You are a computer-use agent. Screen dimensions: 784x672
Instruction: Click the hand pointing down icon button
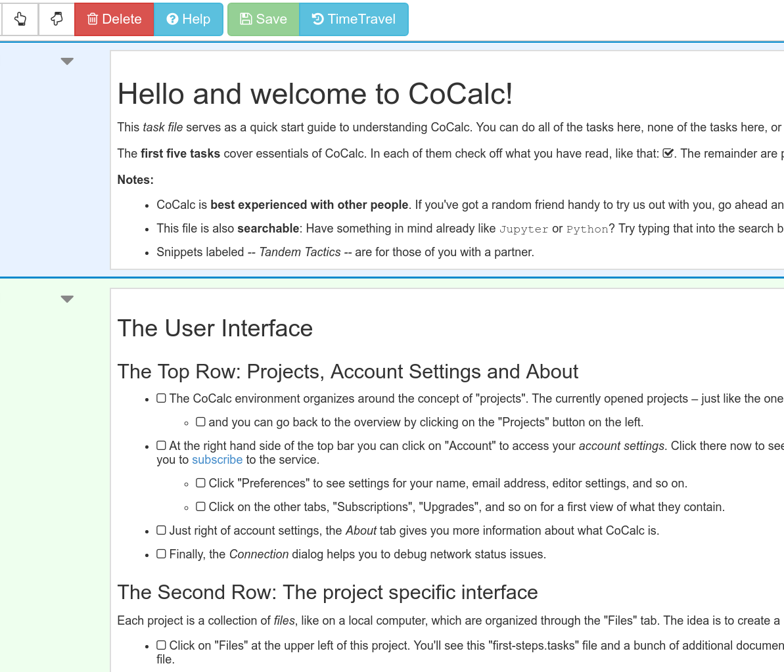pyautogui.click(x=57, y=19)
